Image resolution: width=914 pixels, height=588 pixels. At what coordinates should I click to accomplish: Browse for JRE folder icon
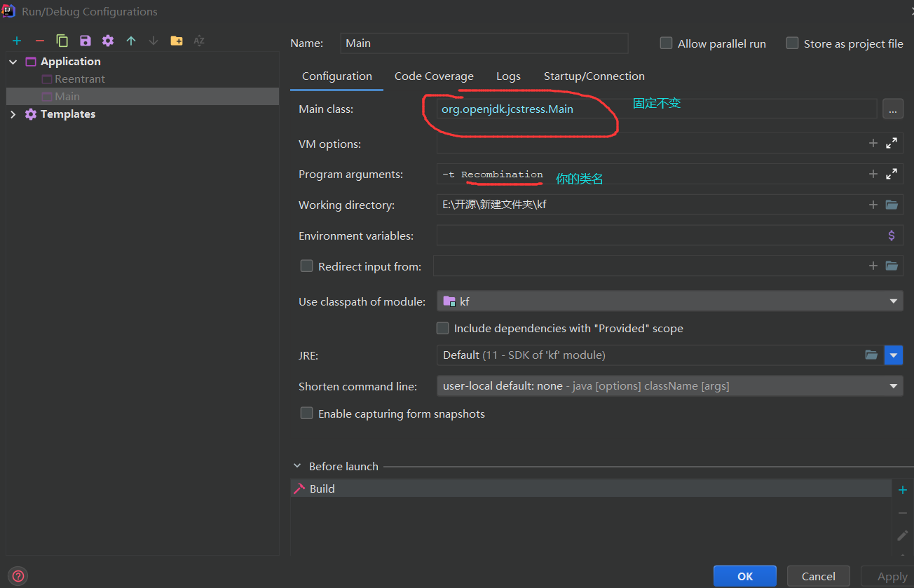(871, 355)
